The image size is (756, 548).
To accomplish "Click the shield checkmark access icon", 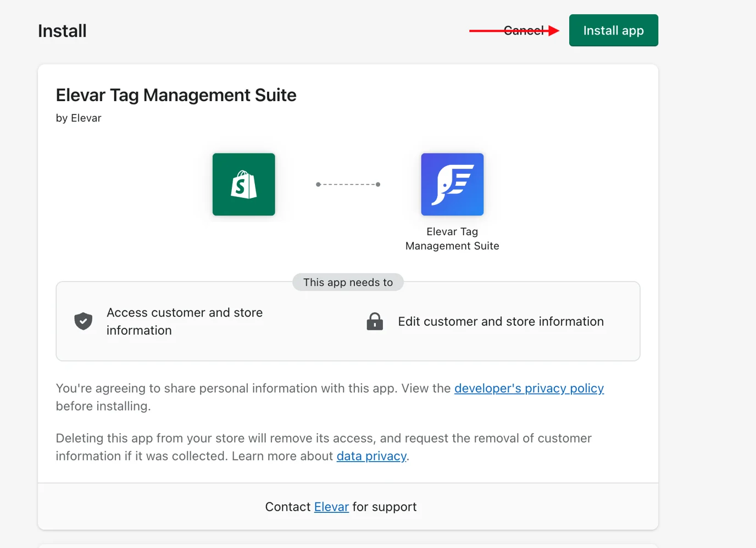I will pyautogui.click(x=84, y=321).
